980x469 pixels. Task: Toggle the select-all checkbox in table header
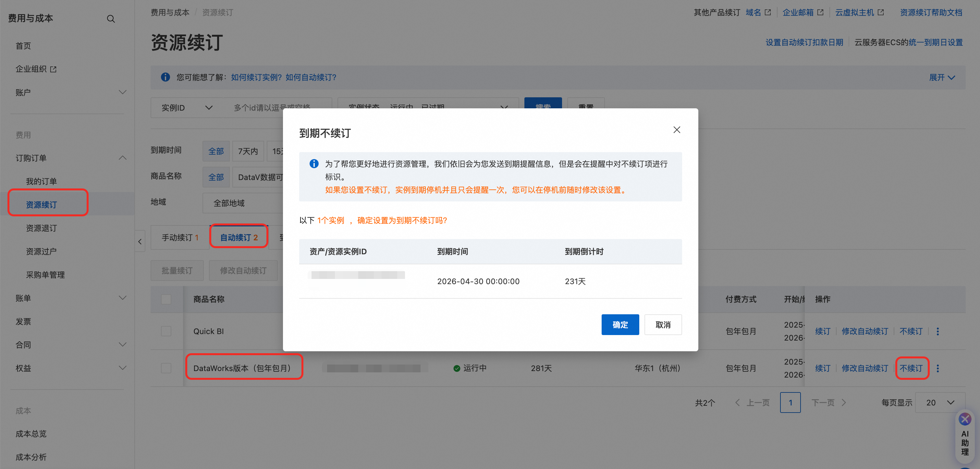pos(166,299)
